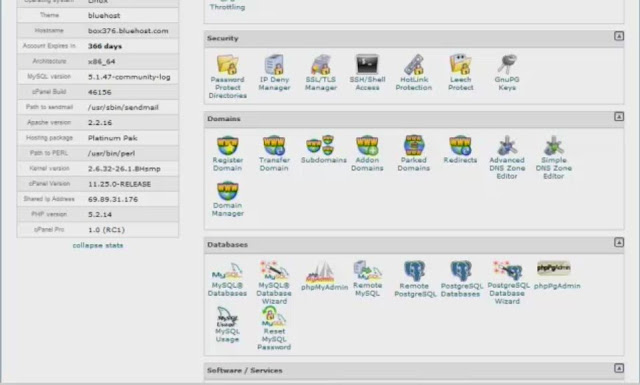640x385 pixels.
Task: Click the cPanel Pro 1.0 (RC1) value
Action: coord(107,230)
